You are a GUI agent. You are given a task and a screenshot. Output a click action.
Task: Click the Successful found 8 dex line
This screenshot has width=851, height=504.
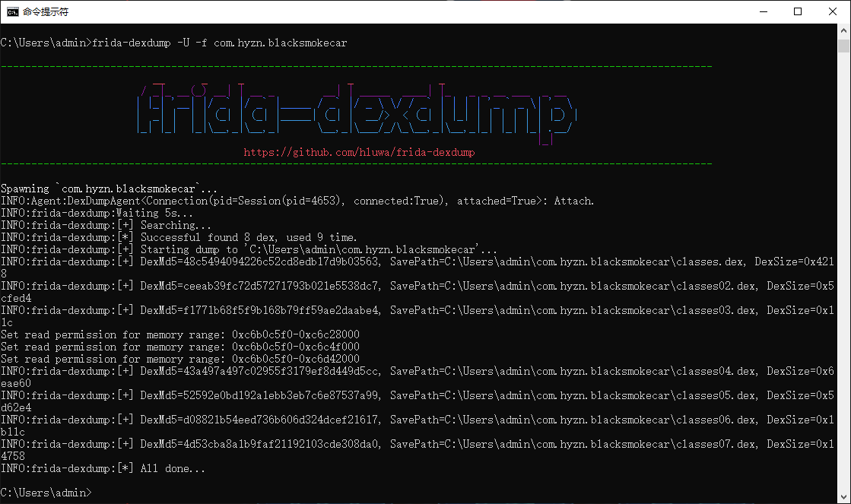coord(183,237)
